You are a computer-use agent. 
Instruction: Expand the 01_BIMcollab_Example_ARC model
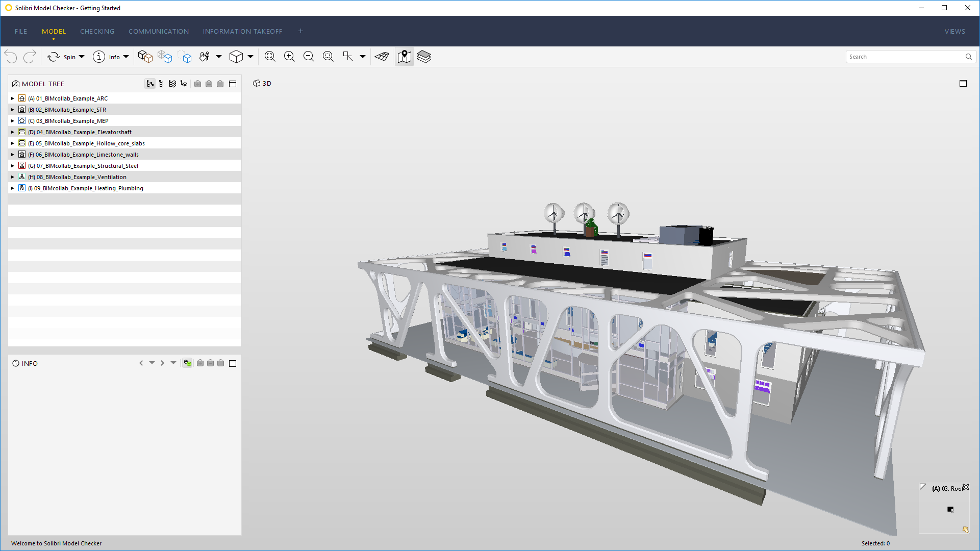click(x=13, y=98)
